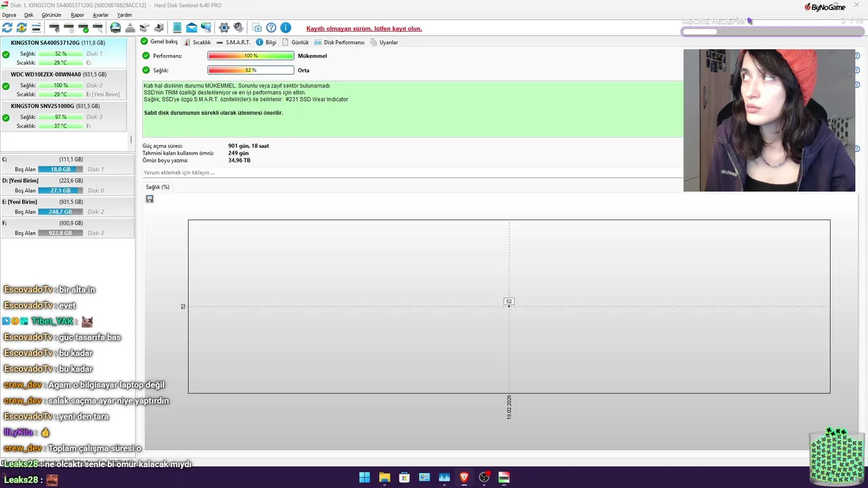Click the unregistered version registration link
868x488 pixels.
pyautogui.click(x=364, y=28)
